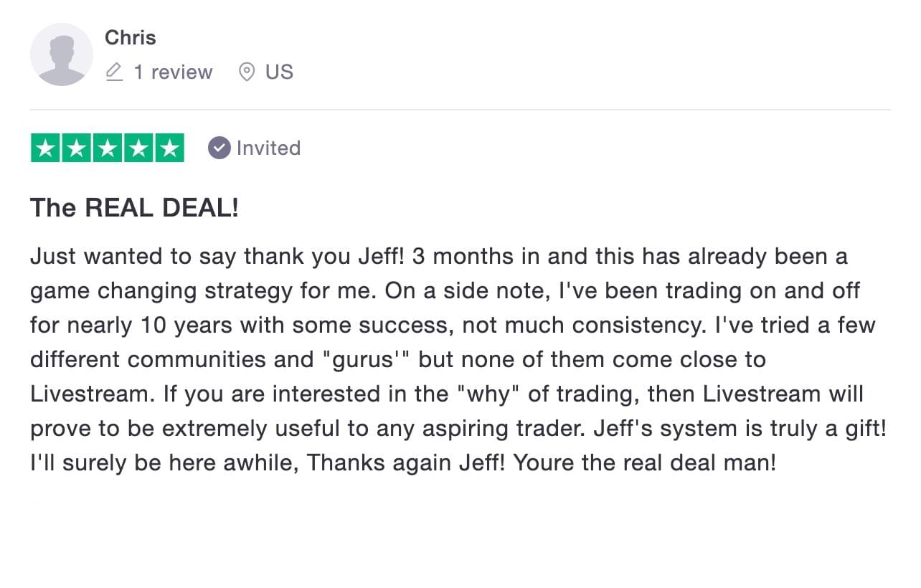Open reviewer Chris's profile name

[130, 37]
